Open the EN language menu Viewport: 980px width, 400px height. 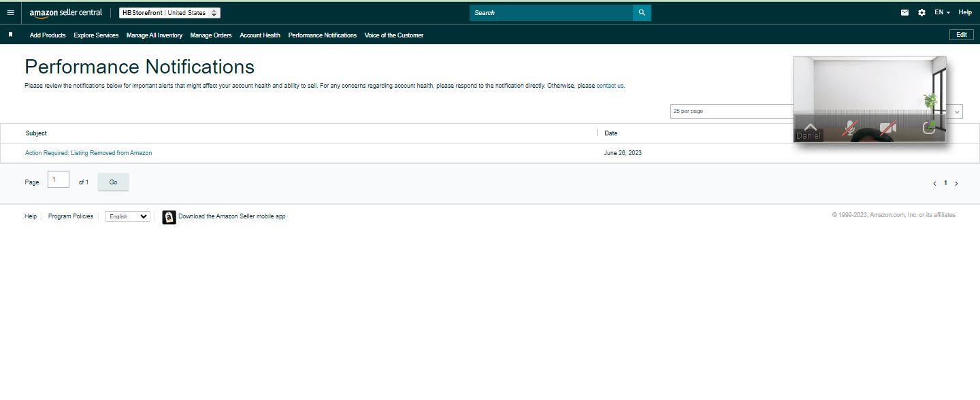pos(942,12)
